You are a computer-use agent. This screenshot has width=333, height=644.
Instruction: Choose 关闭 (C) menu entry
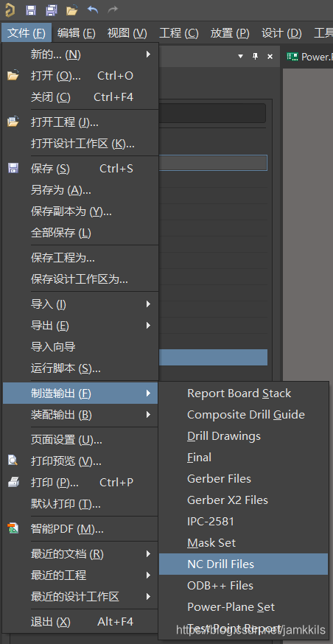pos(80,97)
